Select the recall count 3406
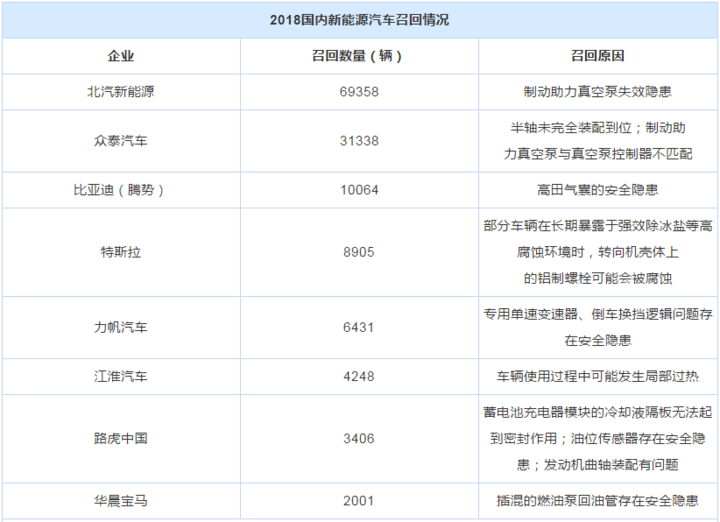The image size is (720, 522). [x=359, y=438]
